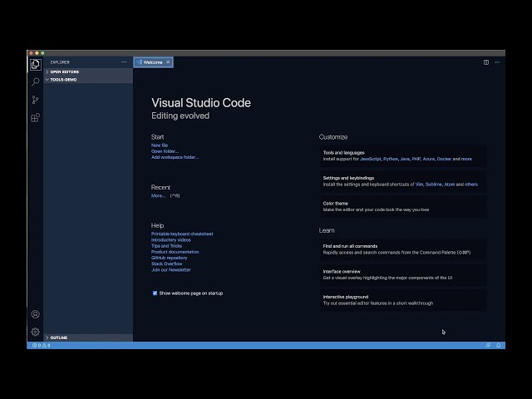Screen dimensions: 532x399
Task: Click Add workspace folder... link
Action: 175,157
